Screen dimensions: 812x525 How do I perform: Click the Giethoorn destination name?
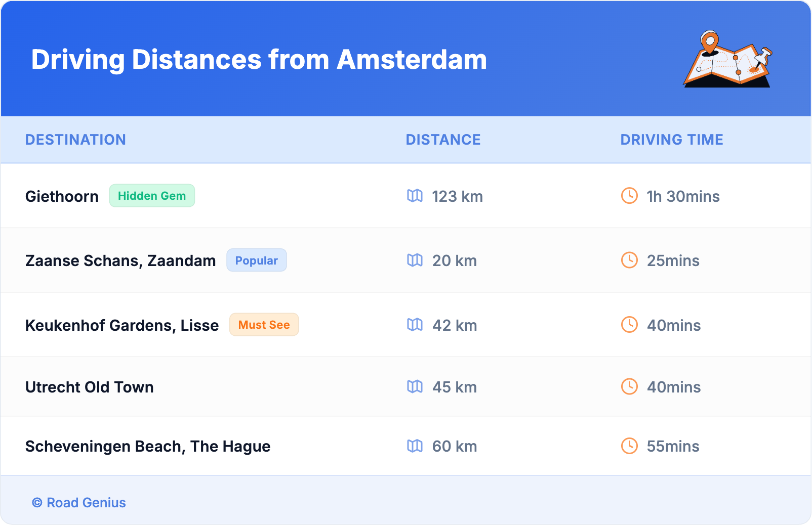(62, 196)
